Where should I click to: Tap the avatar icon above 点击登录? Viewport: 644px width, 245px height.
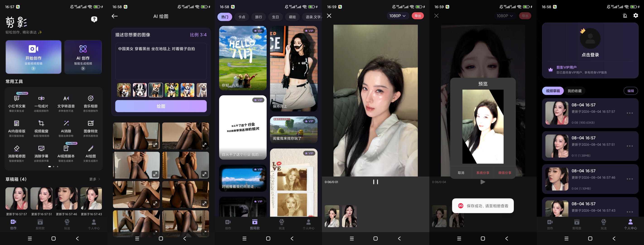pyautogui.click(x=590, y=38)
